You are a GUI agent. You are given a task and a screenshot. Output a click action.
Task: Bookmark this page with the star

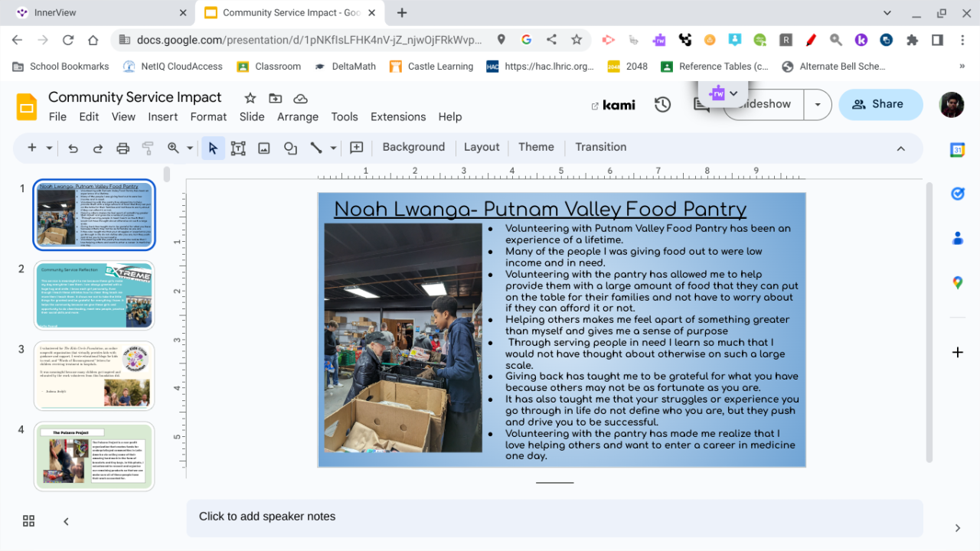tap(577, 40)
